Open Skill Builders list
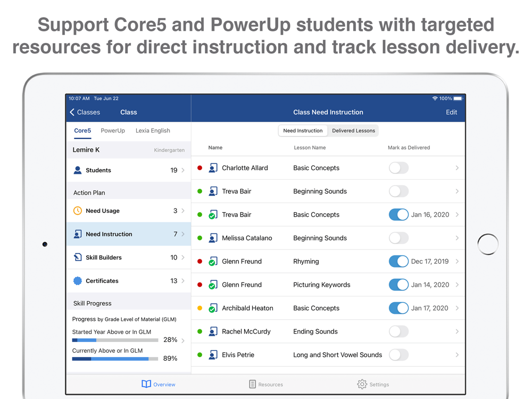 coord(129,257)
